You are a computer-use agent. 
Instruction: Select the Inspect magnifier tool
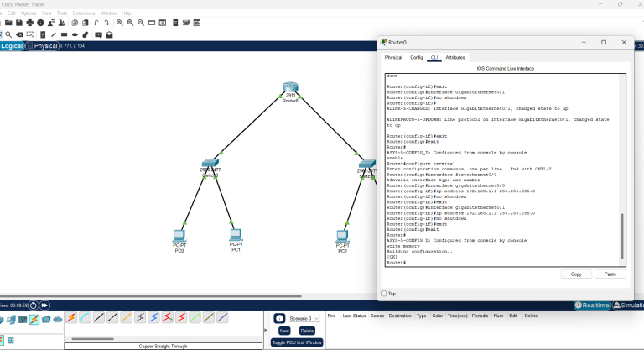point(8,34)
